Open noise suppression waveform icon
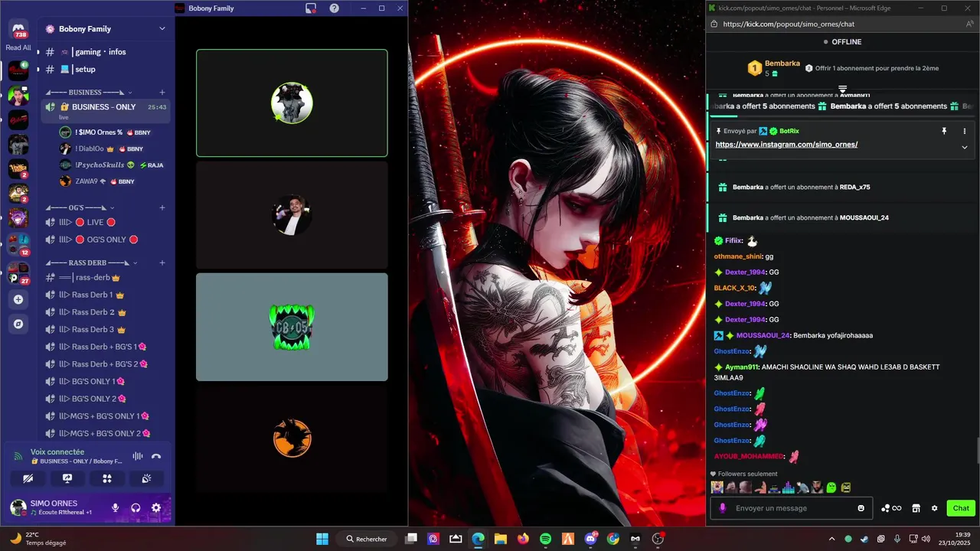Viewport: 980px width, 551px height. 138,456
